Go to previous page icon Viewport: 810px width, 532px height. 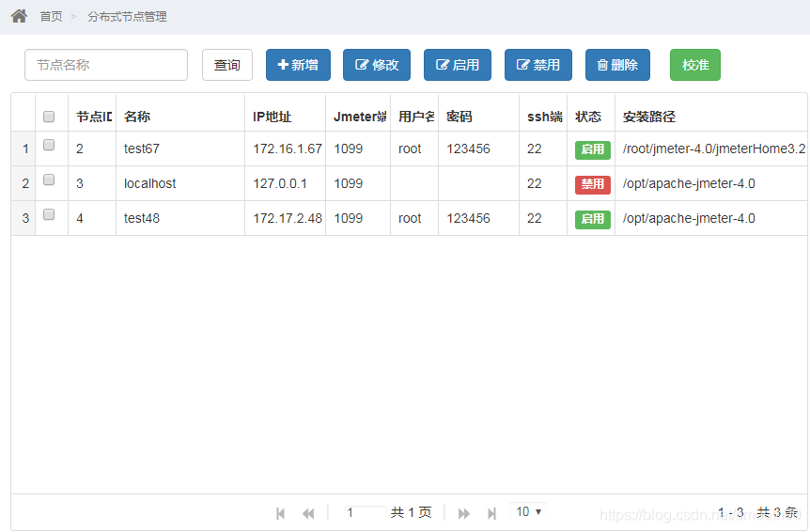[308, 513]
